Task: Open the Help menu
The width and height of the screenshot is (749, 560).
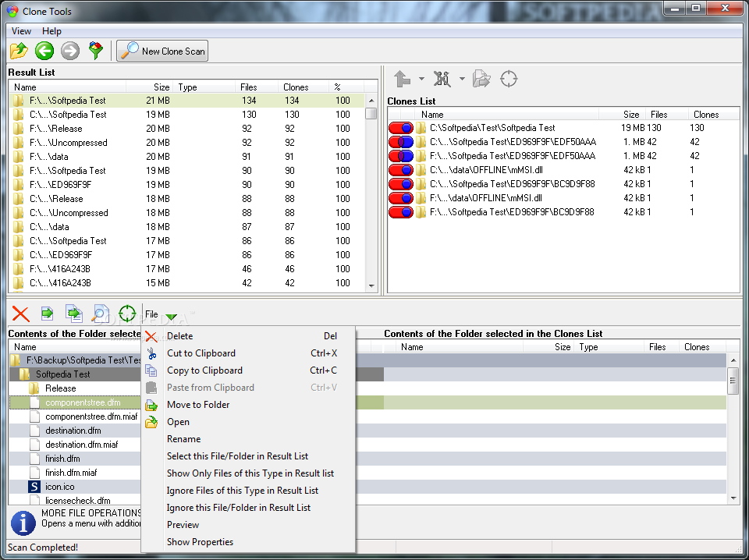Action: 51,31
